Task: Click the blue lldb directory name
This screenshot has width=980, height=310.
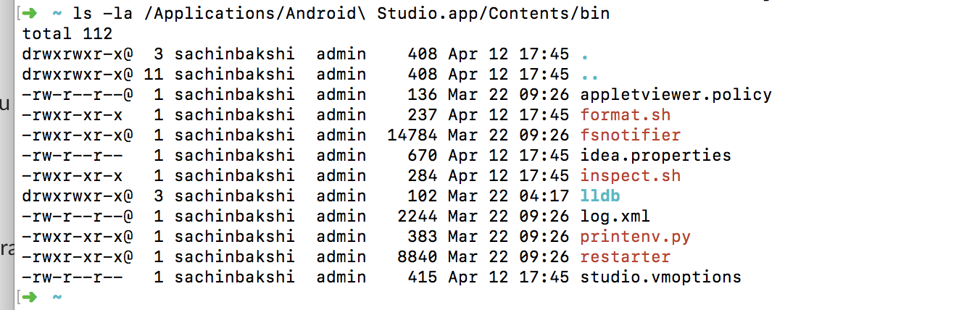Action: (x=600, y=196)
